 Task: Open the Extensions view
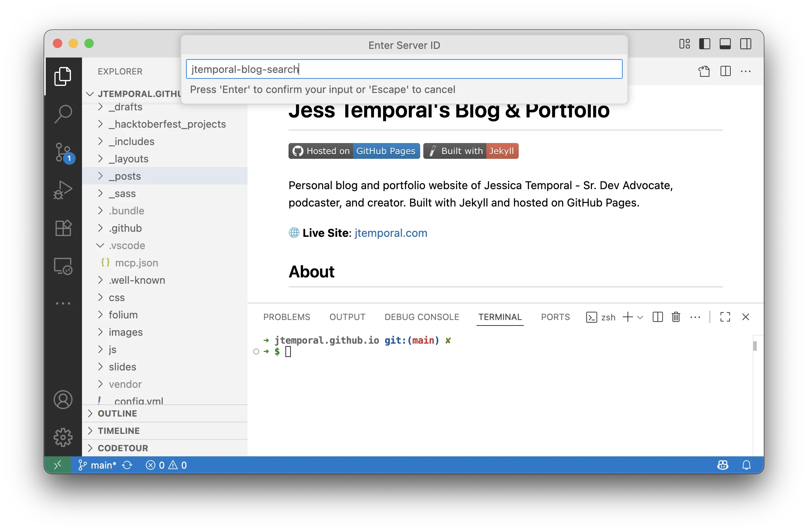pos(63,228)
